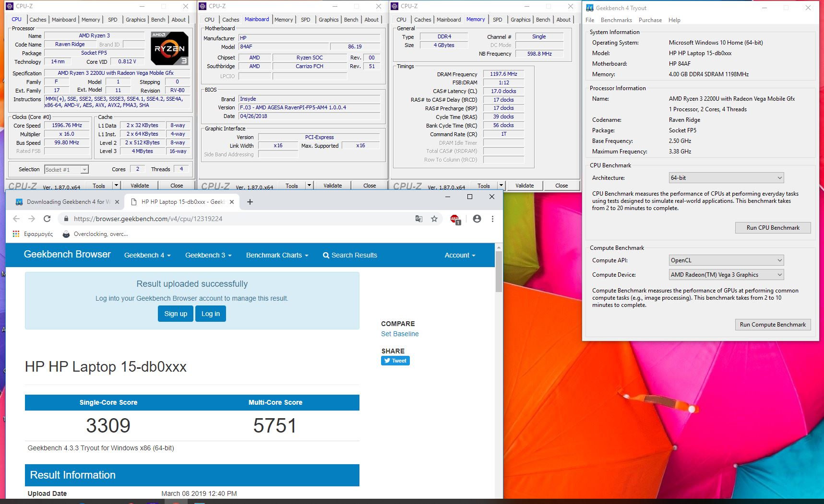Click the BIOS version F.03 field
824x504 pixels.
click(310, 107)
